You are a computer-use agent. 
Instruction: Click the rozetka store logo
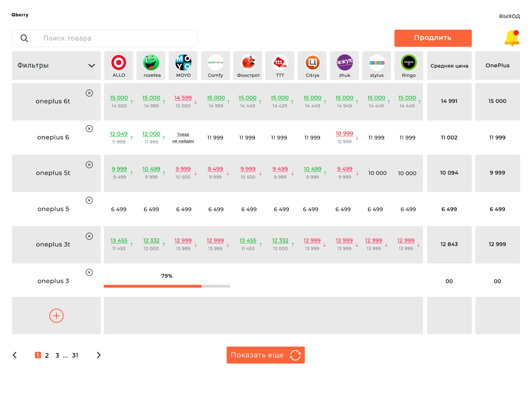click(151, 62)
